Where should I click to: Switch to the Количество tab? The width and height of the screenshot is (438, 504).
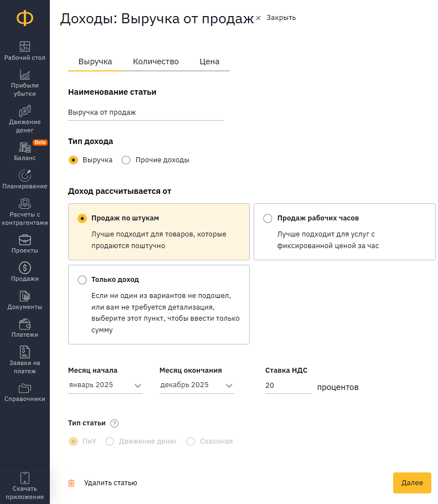coord(156,61)
